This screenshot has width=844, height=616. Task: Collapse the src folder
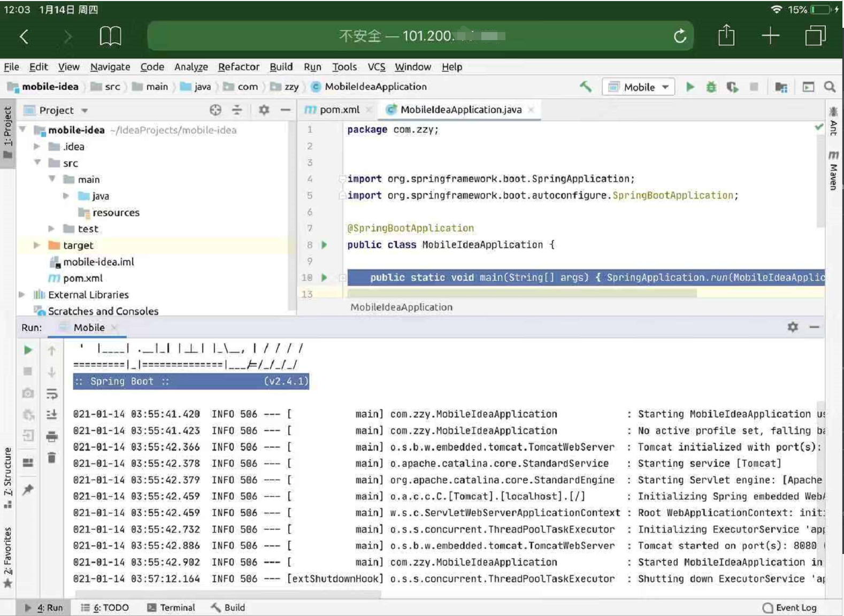[x=37, y=163]
